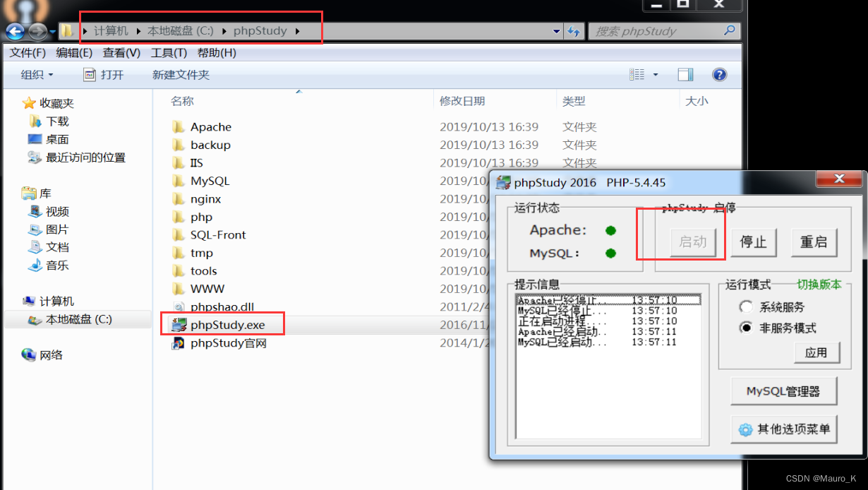Click the folder icon of Apache

(178, 127)
